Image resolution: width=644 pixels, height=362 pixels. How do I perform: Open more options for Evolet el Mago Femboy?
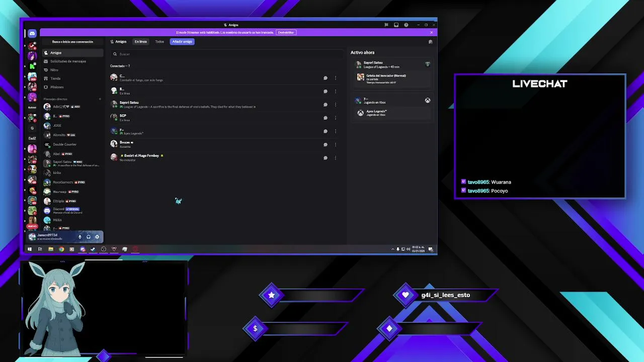[x=336, y=158]
